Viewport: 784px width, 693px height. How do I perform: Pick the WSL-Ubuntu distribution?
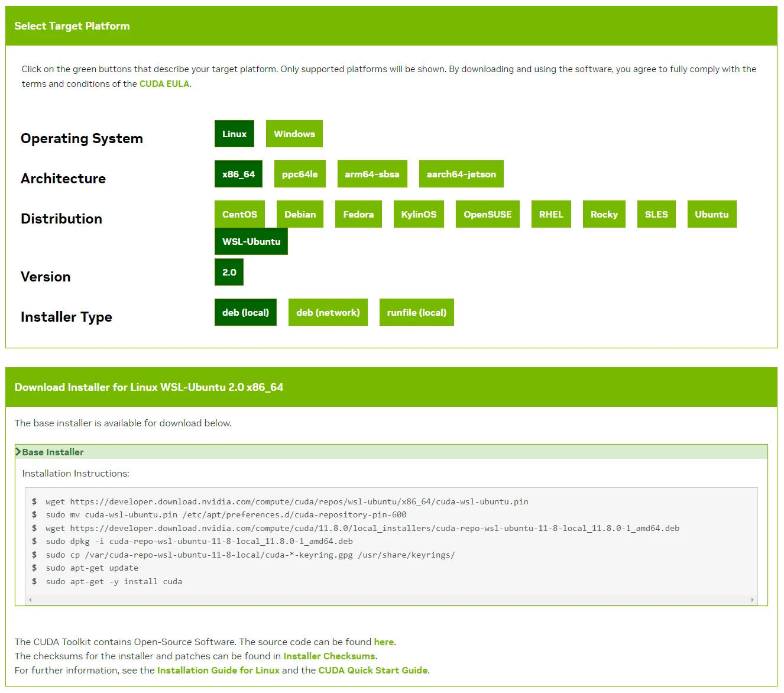(251, 241)
